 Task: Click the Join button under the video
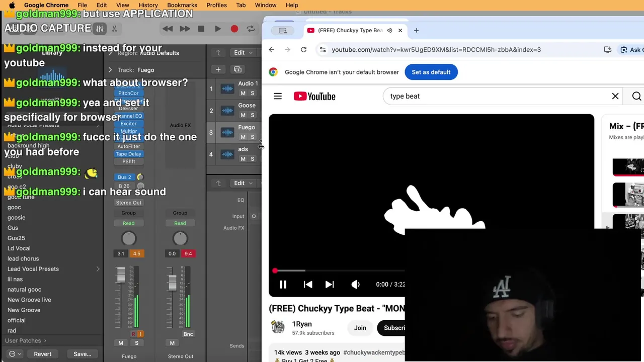360,328
